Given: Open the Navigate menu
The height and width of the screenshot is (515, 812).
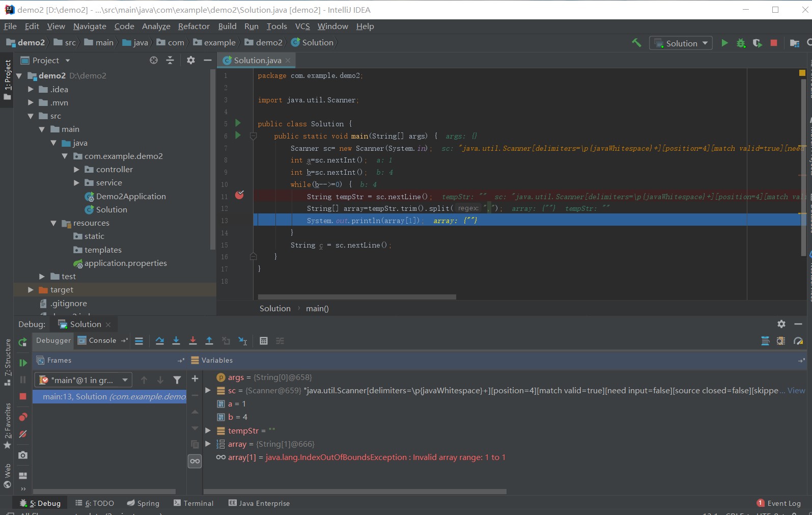Looking at the screenshot, I should pyautogui.click(x=90, y=26).
